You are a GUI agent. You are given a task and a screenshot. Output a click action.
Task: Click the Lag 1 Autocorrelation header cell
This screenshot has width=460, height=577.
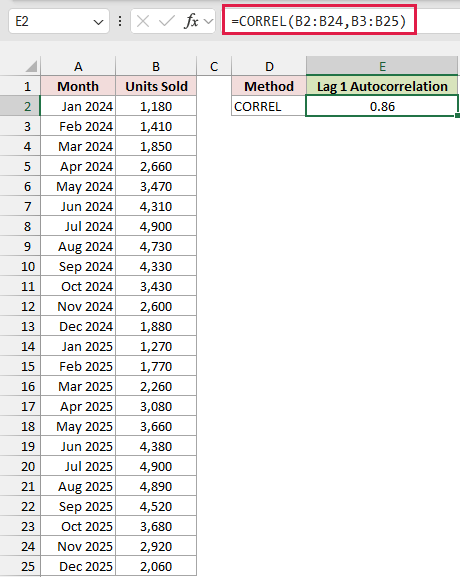382,86
